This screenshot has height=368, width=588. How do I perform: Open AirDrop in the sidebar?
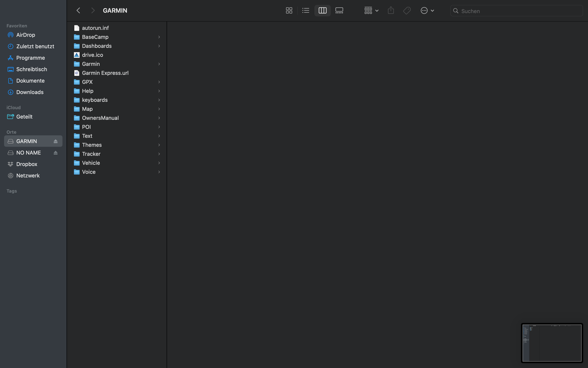pyautogui.click(x=33, y=35)
